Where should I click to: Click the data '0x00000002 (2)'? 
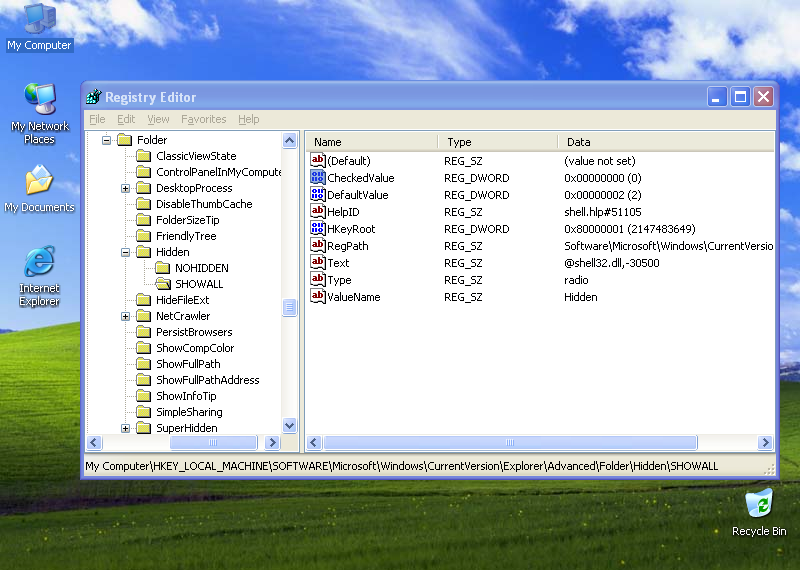click(603, 195)
